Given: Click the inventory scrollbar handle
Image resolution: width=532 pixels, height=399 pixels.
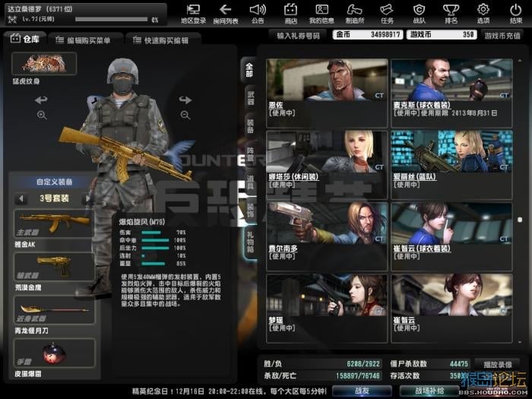Looking at the screenshot, I should [520, 220].
